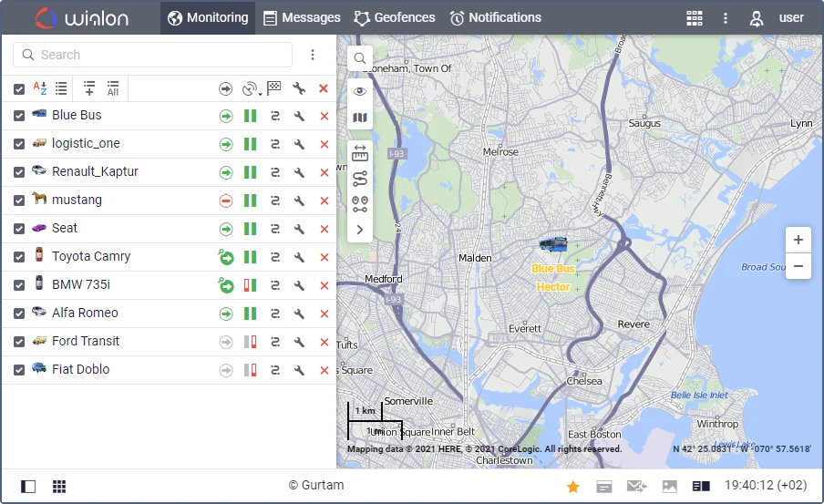Click the apps grid icon in header
Image resolution: width=824 pixels, height=504 pixels.
tap(695, 18)
